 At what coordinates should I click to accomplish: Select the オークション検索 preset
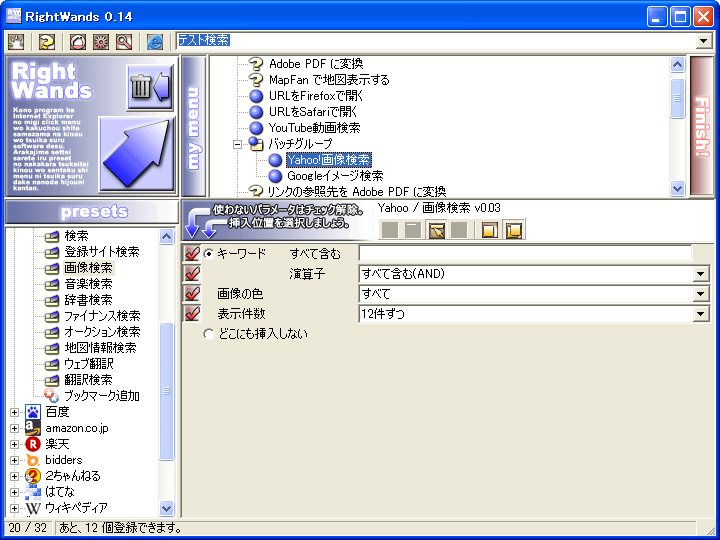coord(102,332)
